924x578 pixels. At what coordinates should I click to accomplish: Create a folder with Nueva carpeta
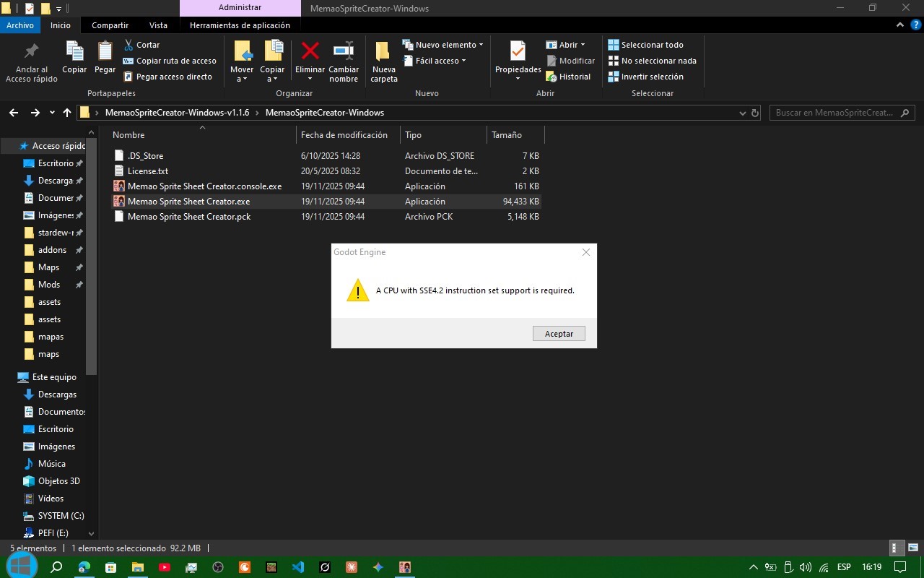pyautogui.click(x=384, y=62)
